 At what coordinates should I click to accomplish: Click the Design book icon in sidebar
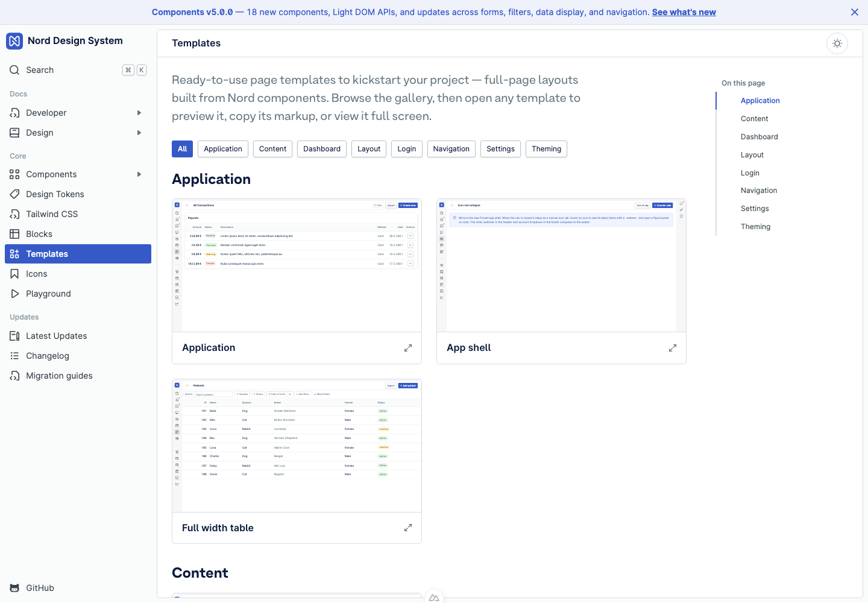(x=14, y=133)
